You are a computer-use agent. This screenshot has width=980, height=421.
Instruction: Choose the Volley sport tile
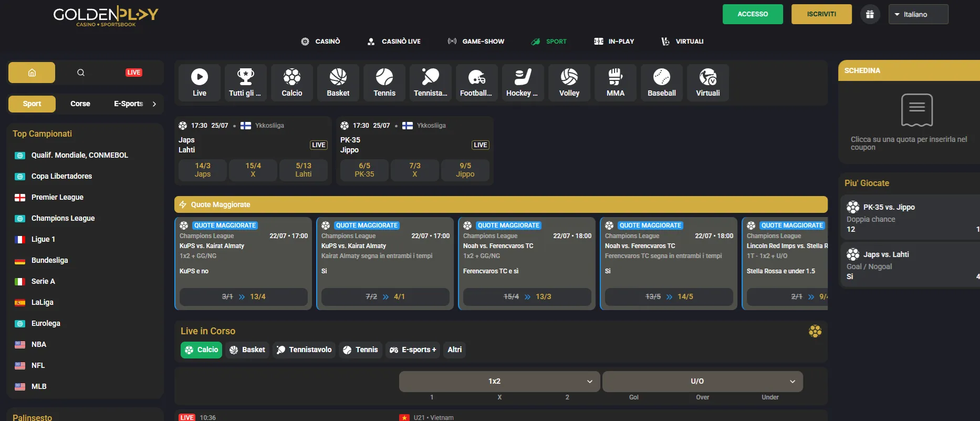(x=569, y=83)
